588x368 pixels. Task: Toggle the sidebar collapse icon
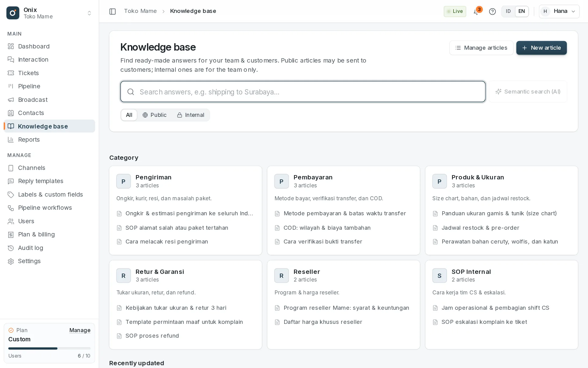(x=112, y=11)
